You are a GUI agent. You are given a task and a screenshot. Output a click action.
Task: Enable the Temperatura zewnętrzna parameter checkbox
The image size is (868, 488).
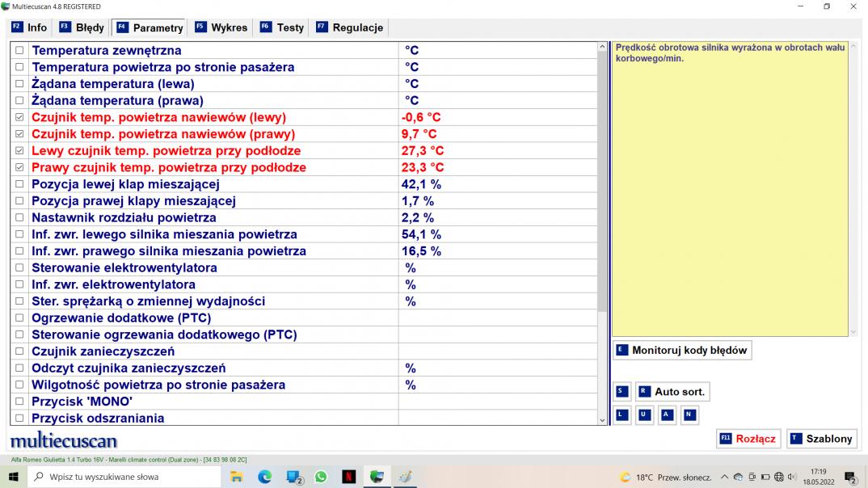coord(20,50)
